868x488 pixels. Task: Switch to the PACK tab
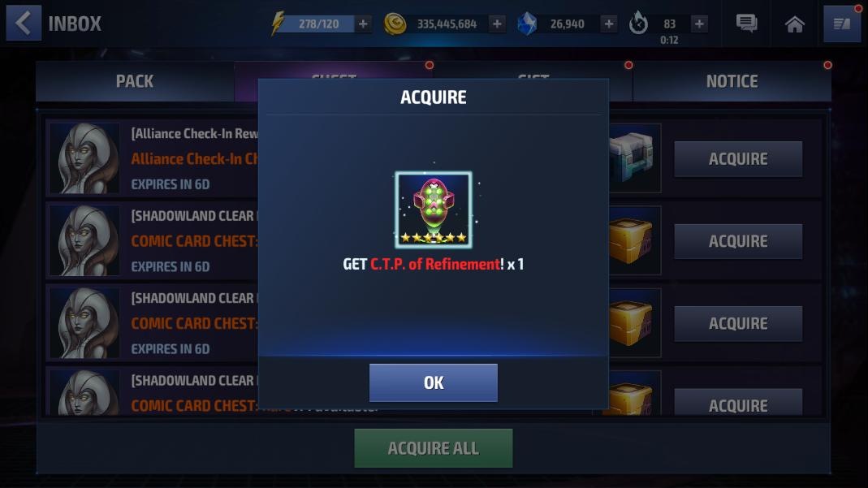(135, 81)
